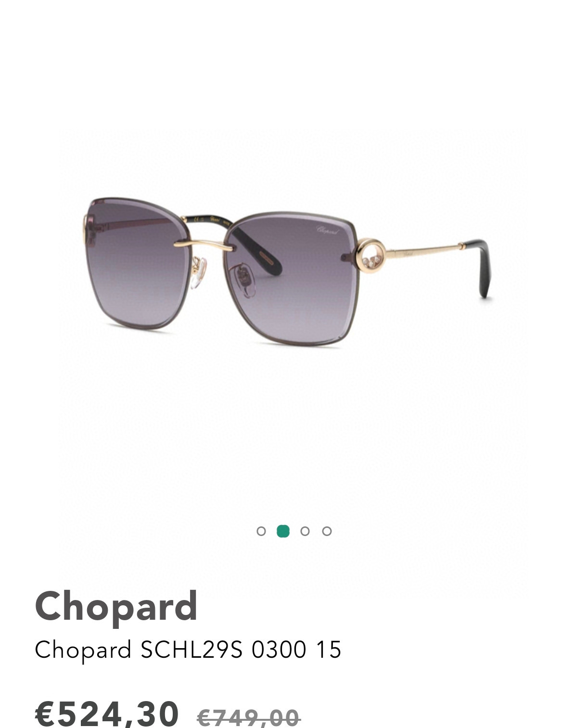Select the first image carousel dot
This screenshot has width=587, height=728.
point(261,531)
